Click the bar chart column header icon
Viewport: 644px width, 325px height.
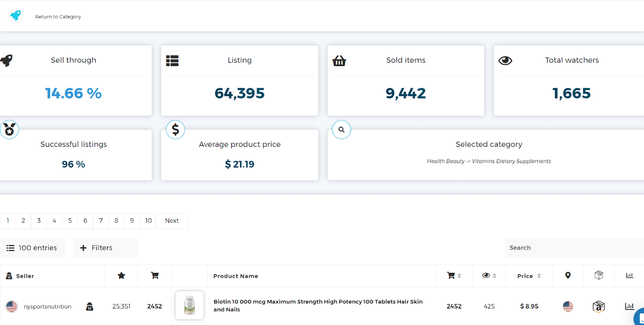630,276
